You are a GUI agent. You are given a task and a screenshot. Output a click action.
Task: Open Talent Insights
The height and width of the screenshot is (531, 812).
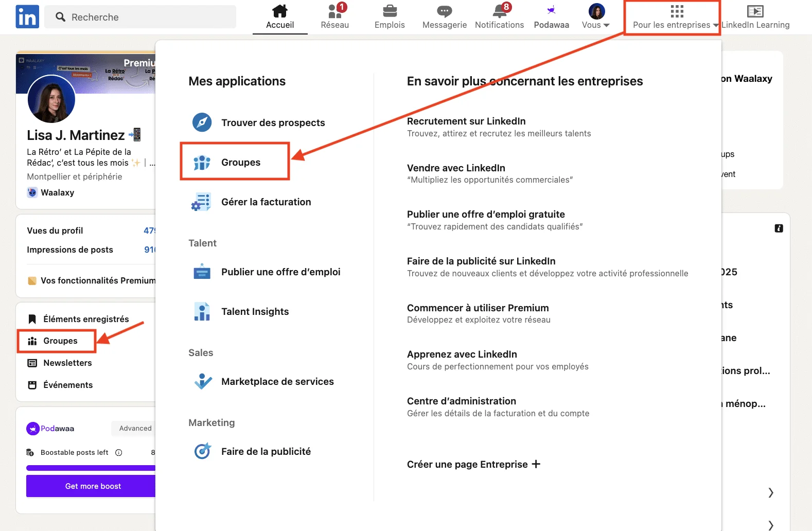(255, 311)
